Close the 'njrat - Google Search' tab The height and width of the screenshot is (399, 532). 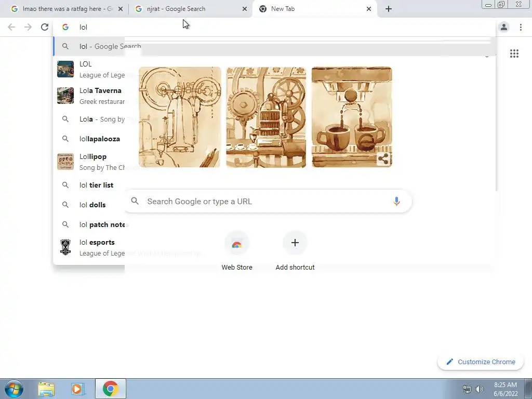point(245,9)
